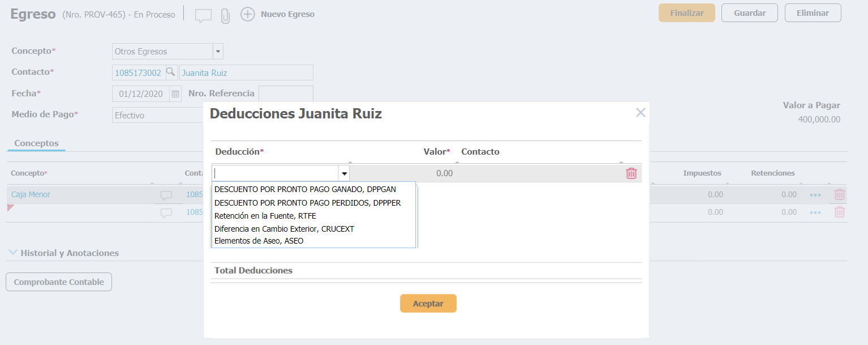Open the calendar picker next to Fecha
The image size is (868, 345).
(x=175, y=94)
